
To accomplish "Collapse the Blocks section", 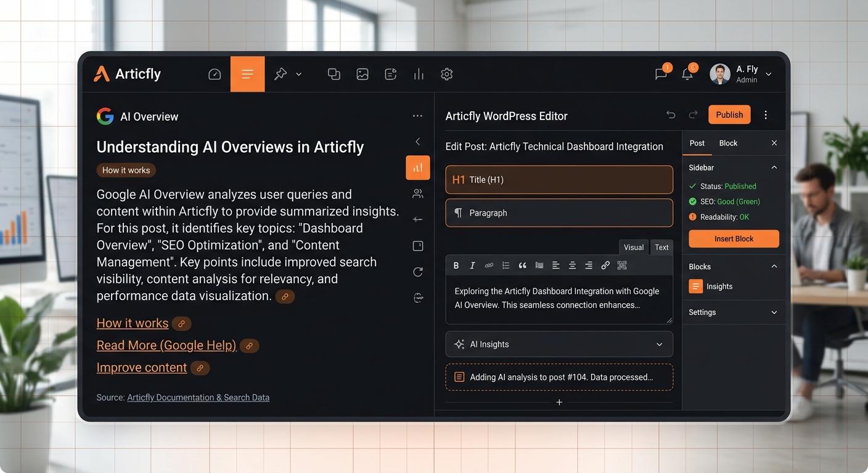I will coord(774,267).
